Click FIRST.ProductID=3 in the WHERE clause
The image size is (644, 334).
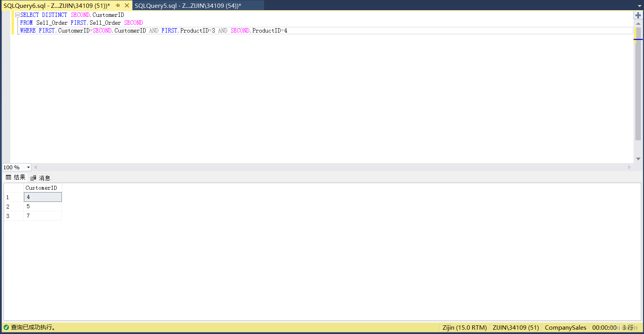click(x=188, y=31)
